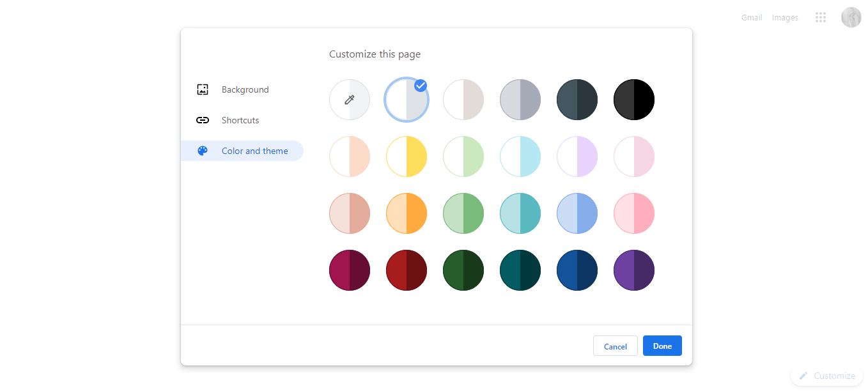The height and width of the screenshot is (391, 868).
Task: Open the account profile avatar
Action: (851, 17)
